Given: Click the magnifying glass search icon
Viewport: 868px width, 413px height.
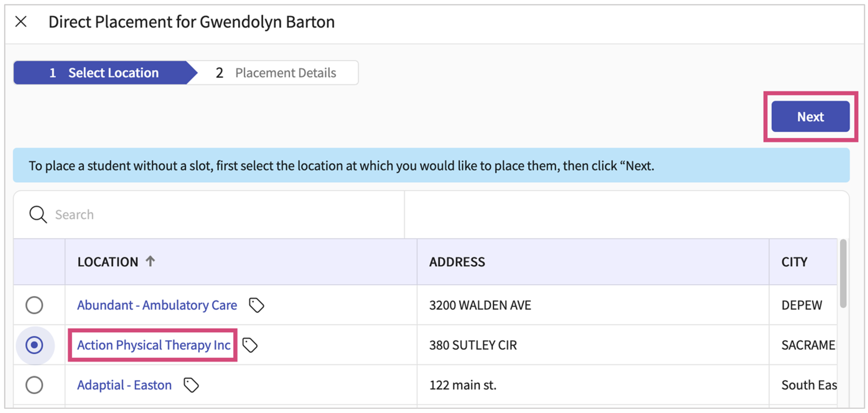Looking at the screenshot, I should (x=38, y=214).
